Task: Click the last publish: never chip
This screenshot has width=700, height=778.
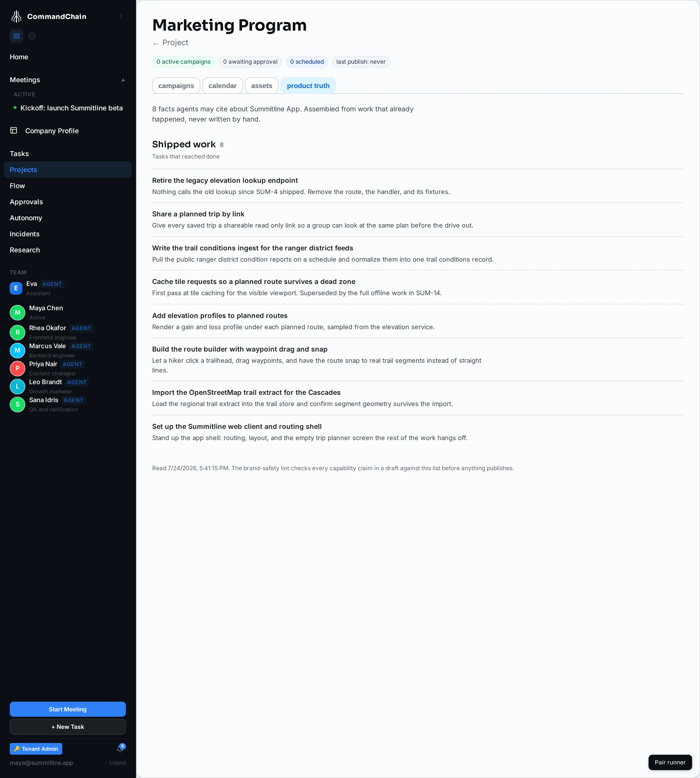Action: point(361,62)
